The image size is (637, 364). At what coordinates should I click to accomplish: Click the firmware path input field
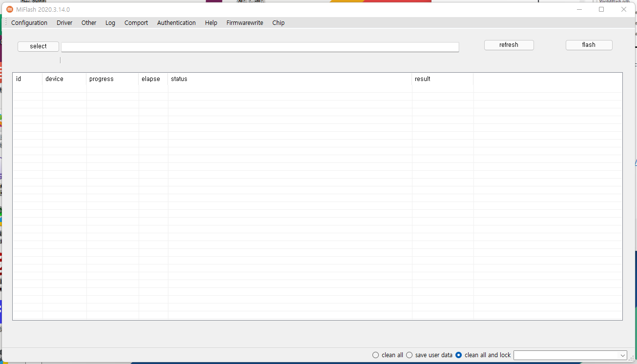pyautogui.click(x=260, y=47)
